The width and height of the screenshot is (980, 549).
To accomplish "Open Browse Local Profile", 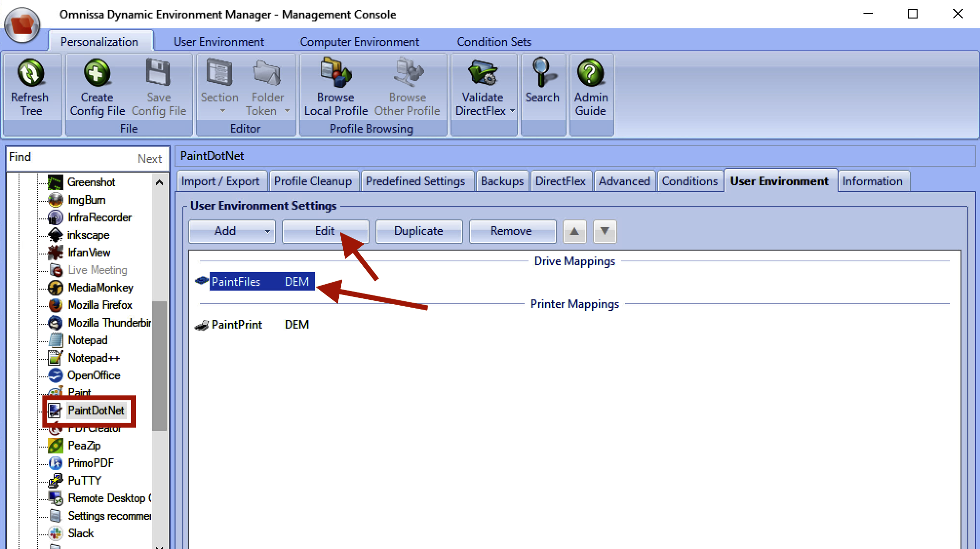I will pyautogui.click(x=335, y=74).
